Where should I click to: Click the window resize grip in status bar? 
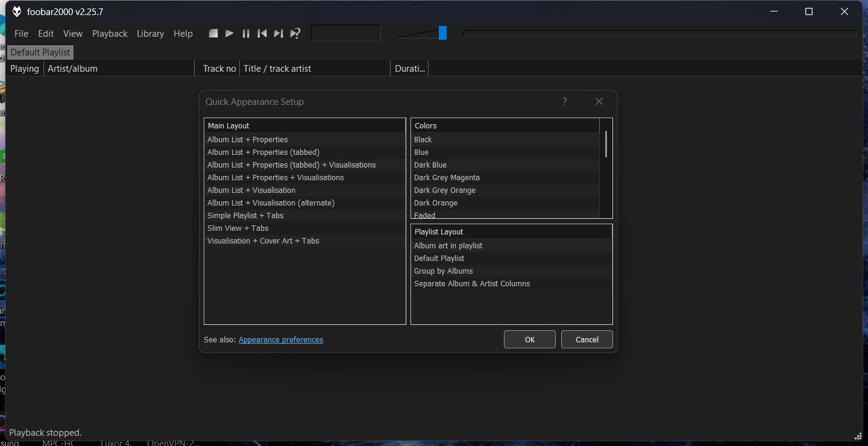[x=858, y=436]
